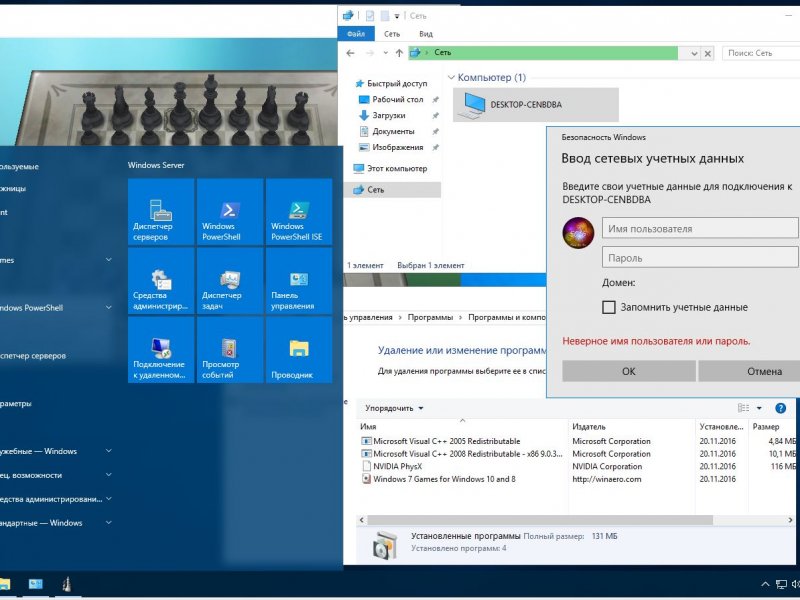Open view options dropdown arrow in Programs window
This screenshot has width=800, height=600.
[759, 408]
